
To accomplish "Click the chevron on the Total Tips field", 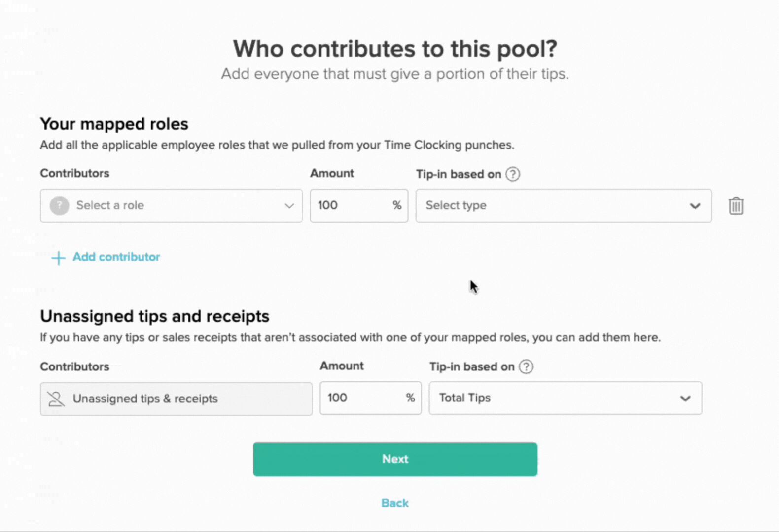I will (x=685, y=398).
